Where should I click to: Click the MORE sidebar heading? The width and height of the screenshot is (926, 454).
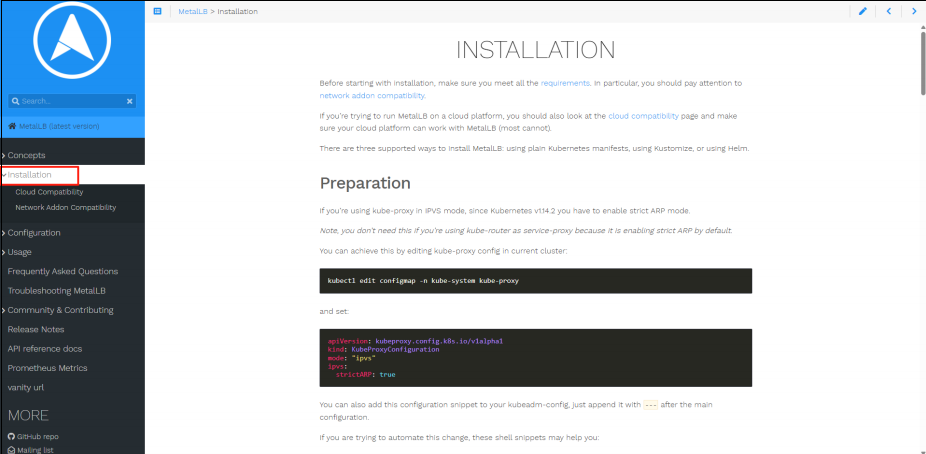(28, 416)
